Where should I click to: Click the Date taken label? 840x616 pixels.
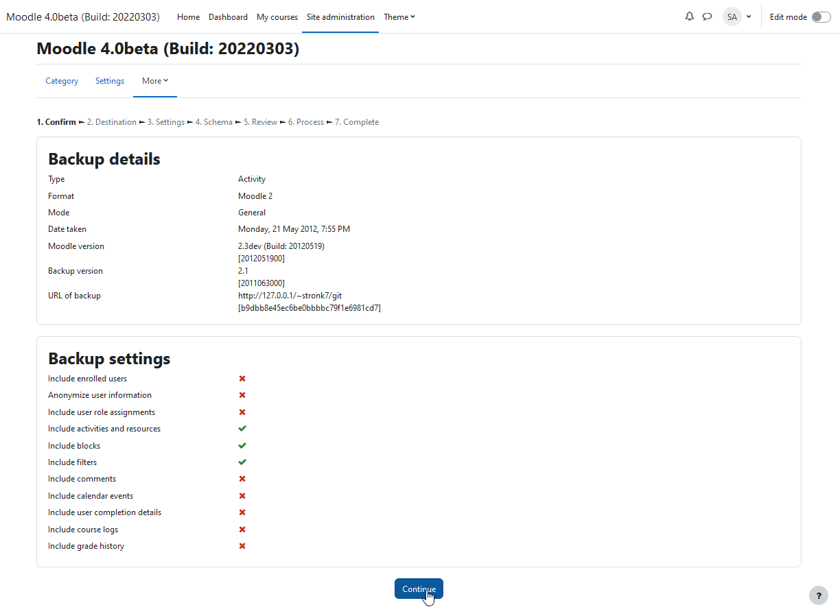67,229
